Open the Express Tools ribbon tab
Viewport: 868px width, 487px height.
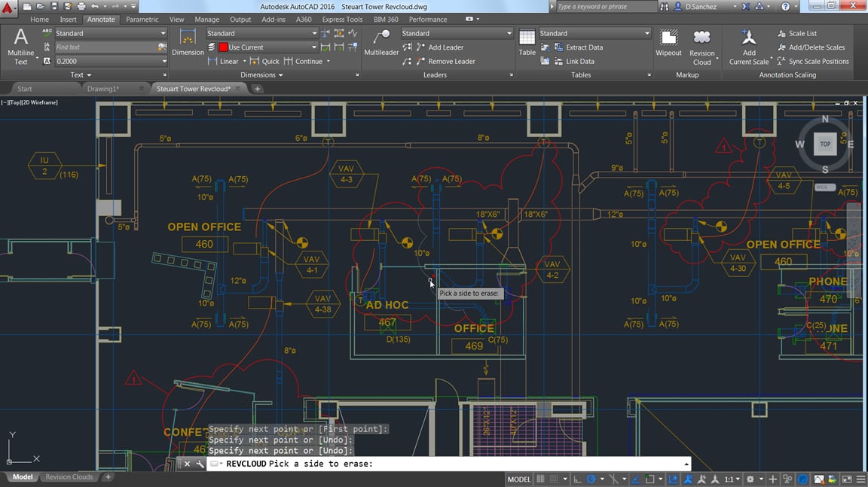coord(342,19)
